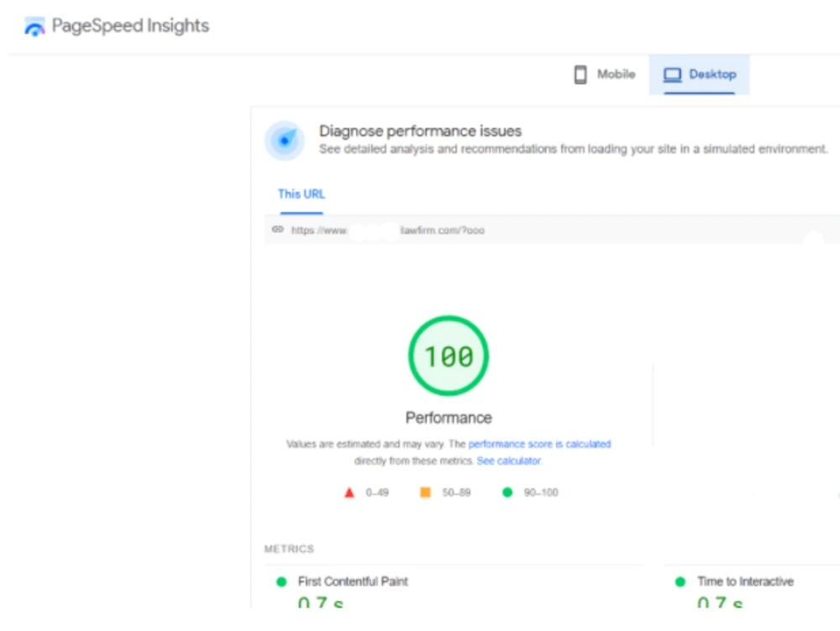Click the PageSpeed Insights logo icon
The width and height of the screenshot is (840, 631).
[34, 27]
